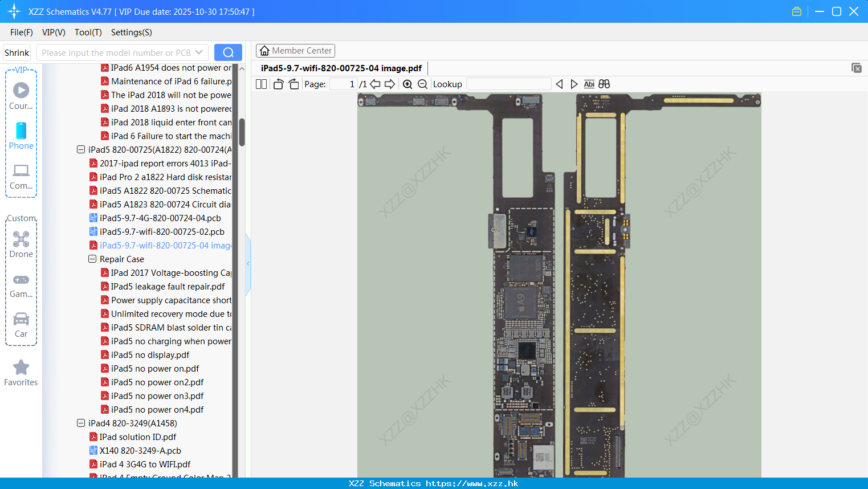Click the yellow toolbox icon in title bar
Viewport: 868px width, 489px height.
[x=797, y=11]
